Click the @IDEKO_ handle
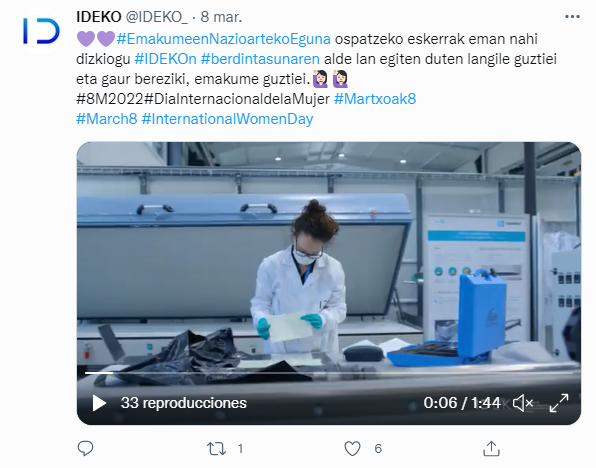 click(157, 17)
